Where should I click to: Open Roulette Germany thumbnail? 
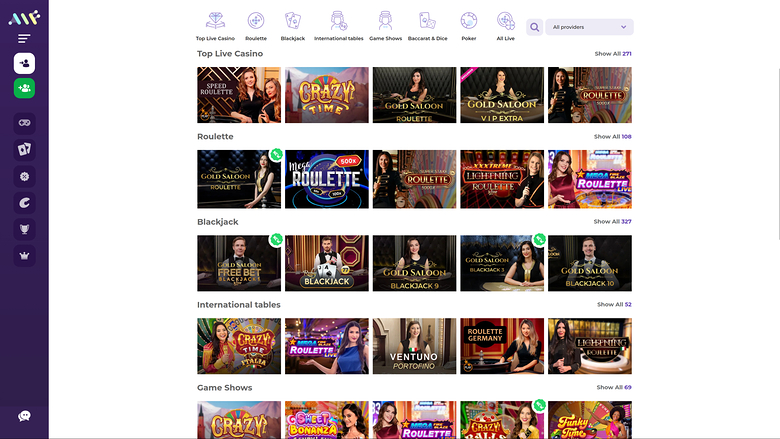point(502,346)
